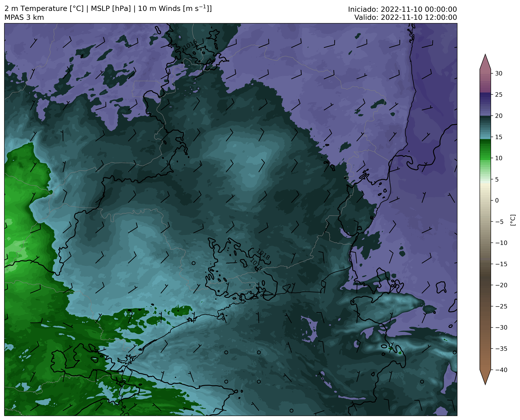The height and width of the screenshot is (420, 520).
Task: Click the colorbar tick label 30
Action: pyautogui.click(x=498, y=73)
